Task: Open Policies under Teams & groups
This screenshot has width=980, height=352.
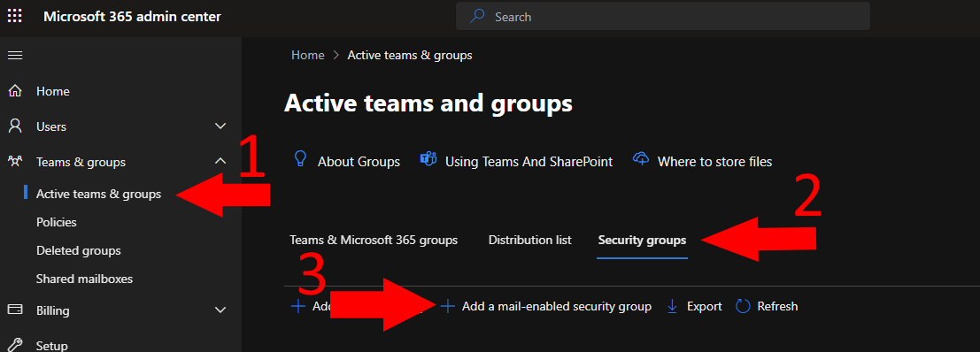Action: [x=57, y=222]
